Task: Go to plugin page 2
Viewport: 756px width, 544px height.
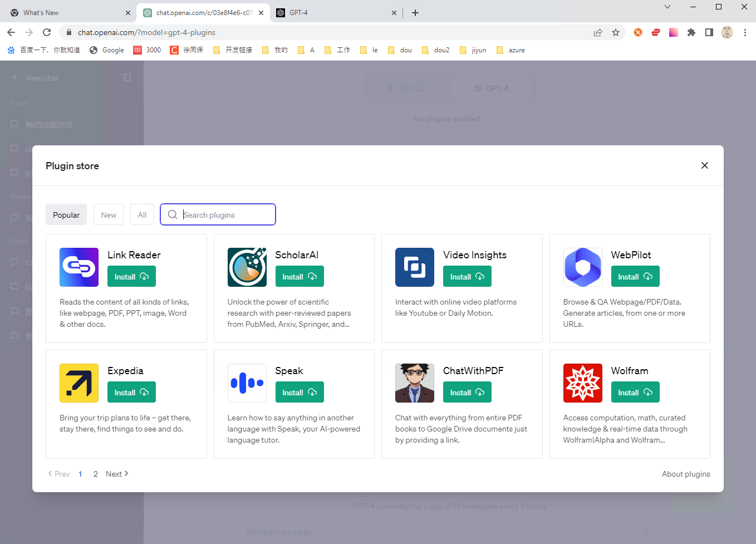Action: [x=96, y=474]
